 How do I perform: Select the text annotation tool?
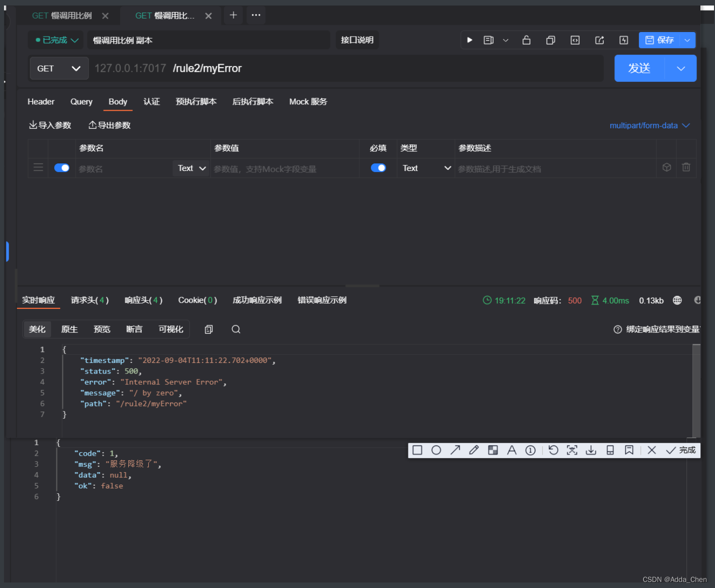[x=512, y=450]
